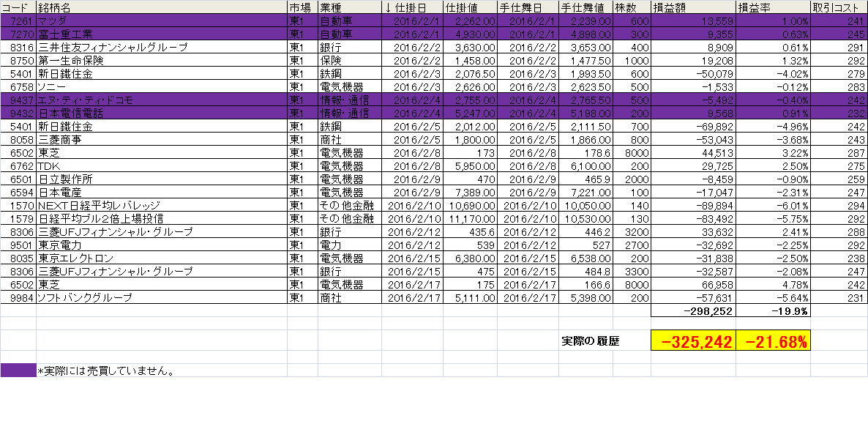Click loss amount -57,631 cell

point(693,297)
